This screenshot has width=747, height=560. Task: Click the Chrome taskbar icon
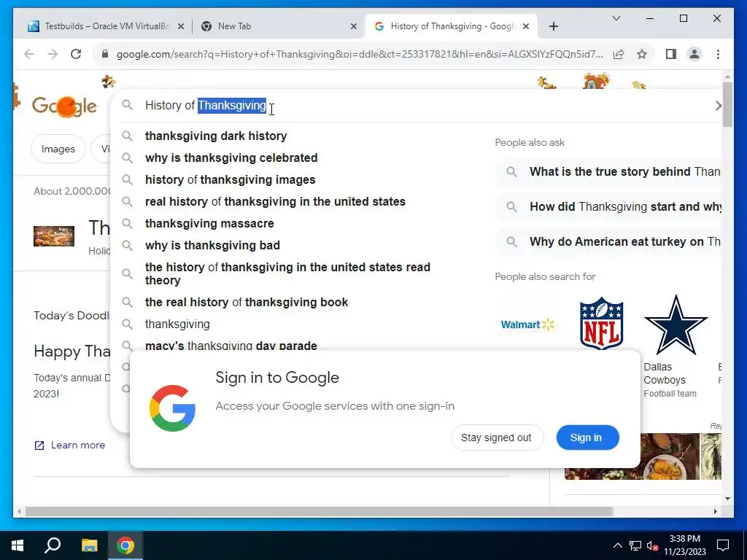click(125, 545)
